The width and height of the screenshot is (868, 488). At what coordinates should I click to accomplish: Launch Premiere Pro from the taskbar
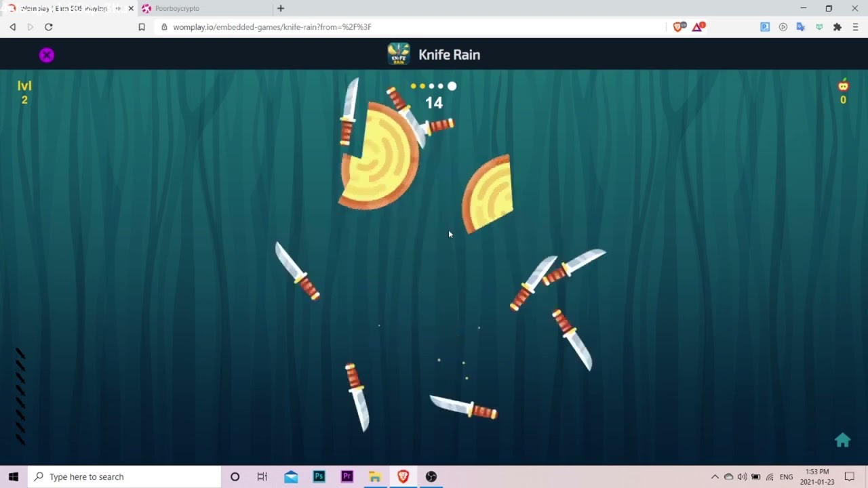[x=347, y=476]
